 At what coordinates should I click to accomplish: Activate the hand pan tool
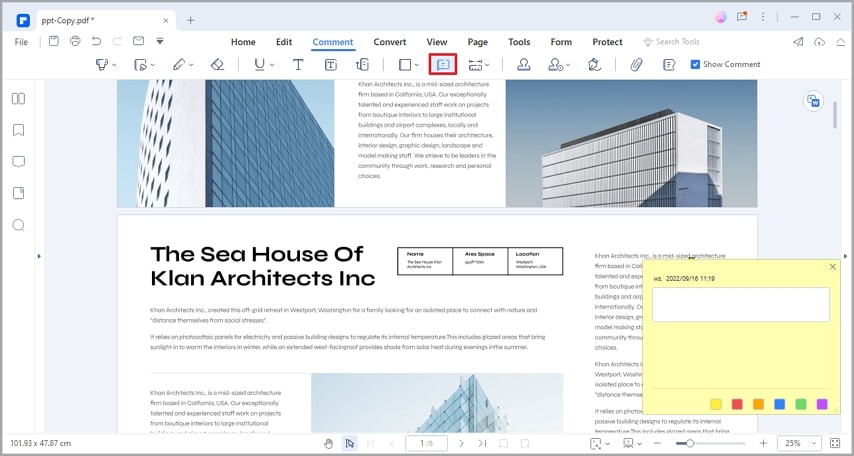click(328, 443)
